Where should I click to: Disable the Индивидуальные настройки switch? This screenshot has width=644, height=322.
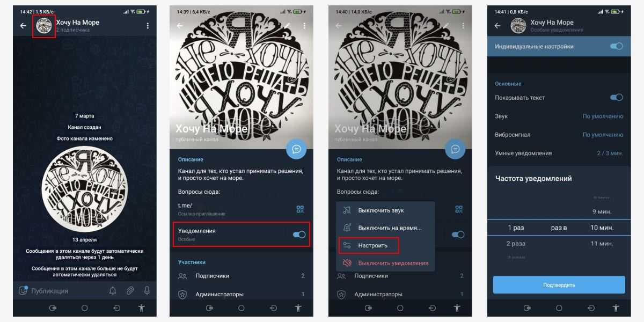click(x=617, y=47)
